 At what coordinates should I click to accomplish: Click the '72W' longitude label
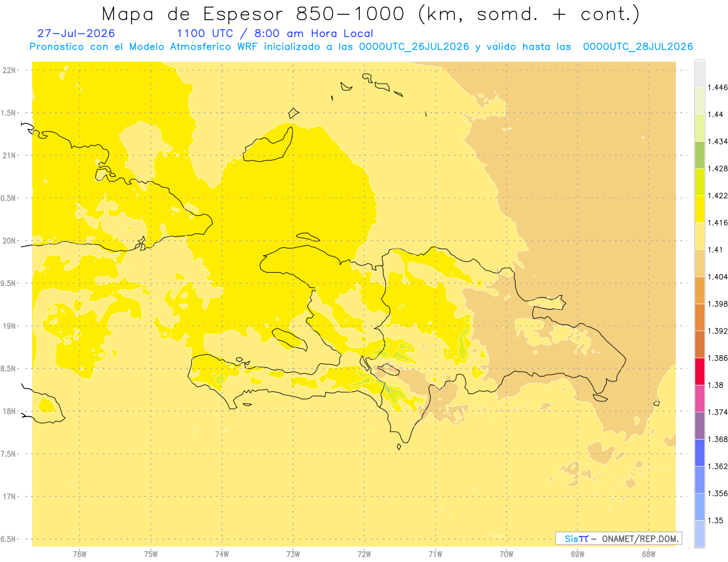pos(364,554)
